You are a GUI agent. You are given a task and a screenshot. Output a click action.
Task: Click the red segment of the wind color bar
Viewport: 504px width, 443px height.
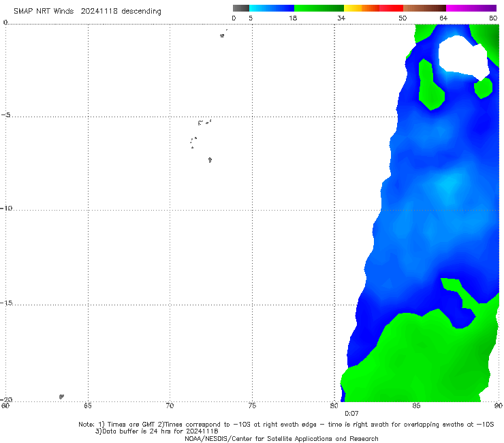pos(391,8)
